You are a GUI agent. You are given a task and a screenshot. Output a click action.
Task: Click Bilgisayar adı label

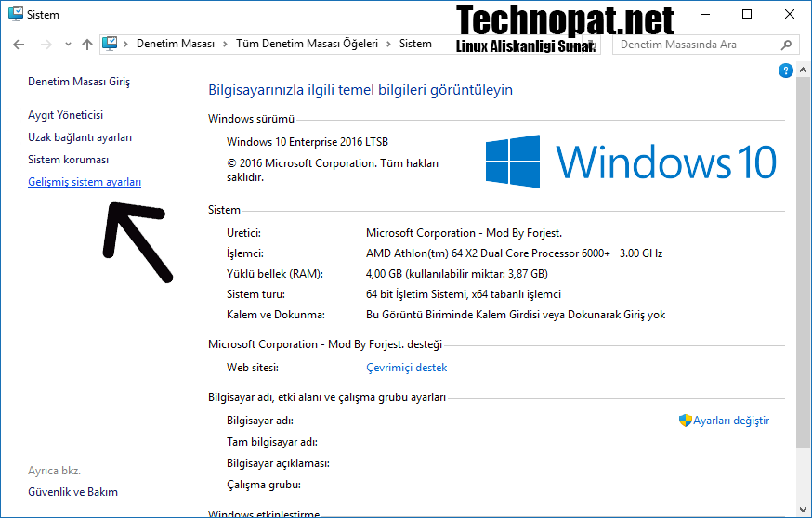click(260, 421)
